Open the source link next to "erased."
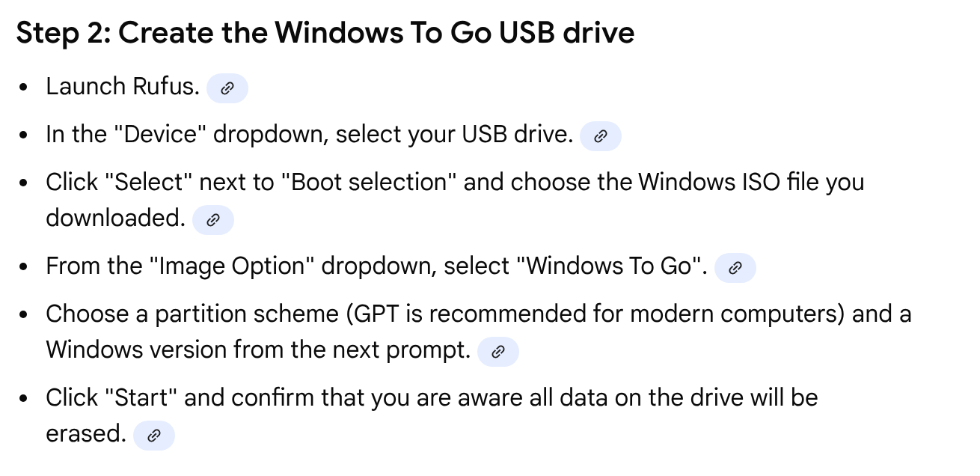 tap(153, 436)
